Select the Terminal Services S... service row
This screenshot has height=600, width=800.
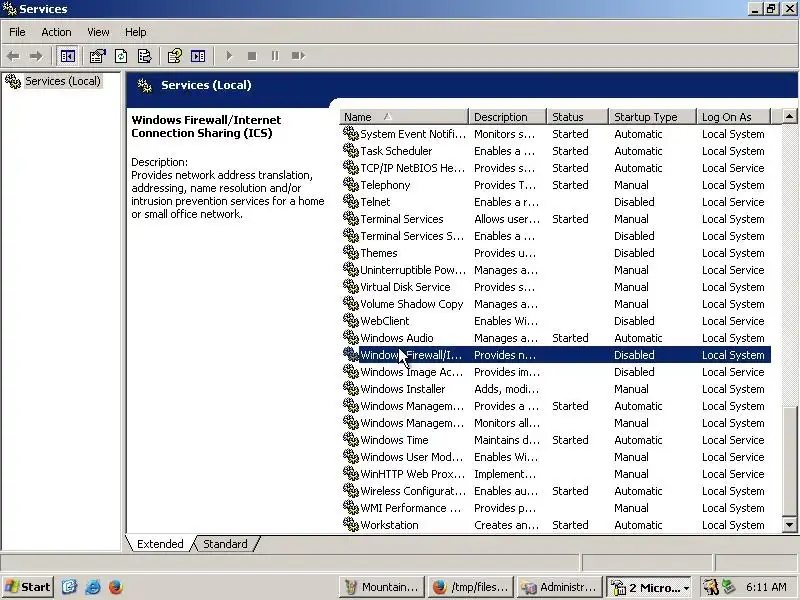[x=556, y=236]
